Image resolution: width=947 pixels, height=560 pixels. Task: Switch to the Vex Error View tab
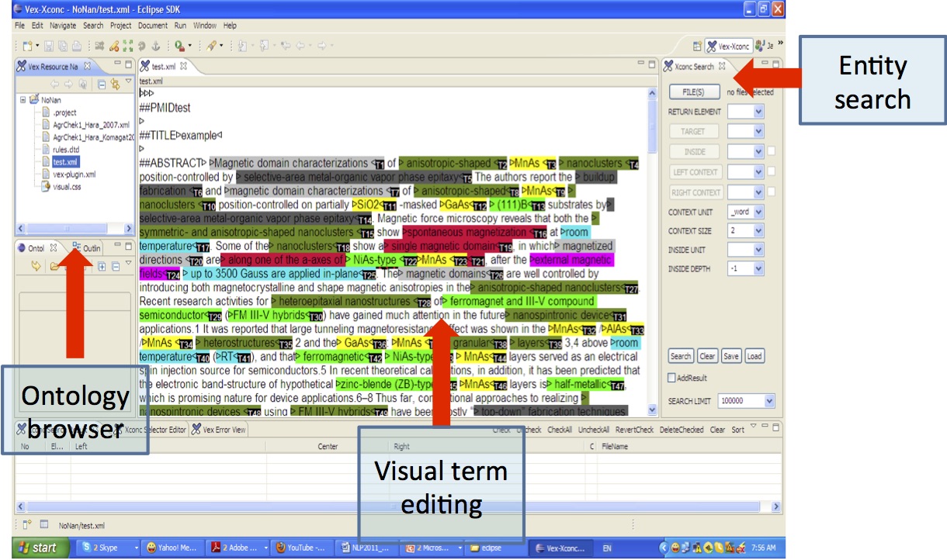pos(219,430)
